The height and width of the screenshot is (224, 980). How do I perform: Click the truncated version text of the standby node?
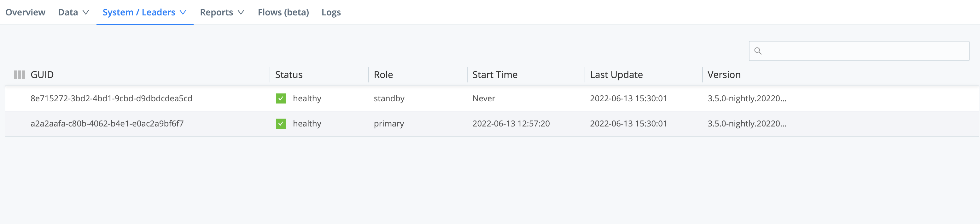[747, 98]
